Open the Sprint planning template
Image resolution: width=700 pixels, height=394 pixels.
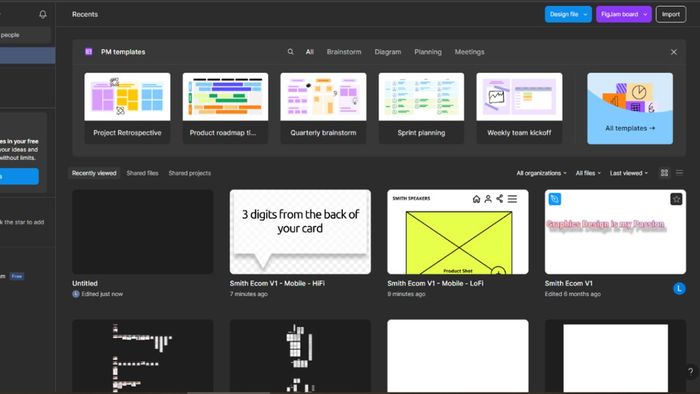pos(421,108)
